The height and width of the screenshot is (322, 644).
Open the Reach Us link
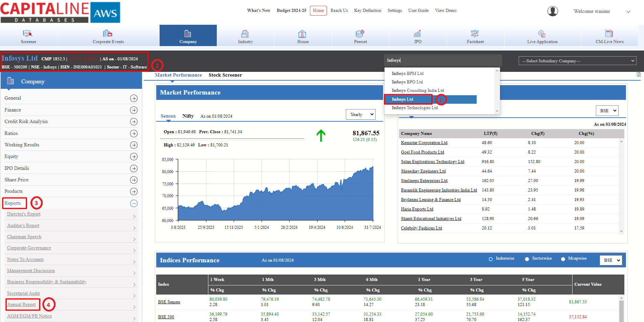coord(339,11)
